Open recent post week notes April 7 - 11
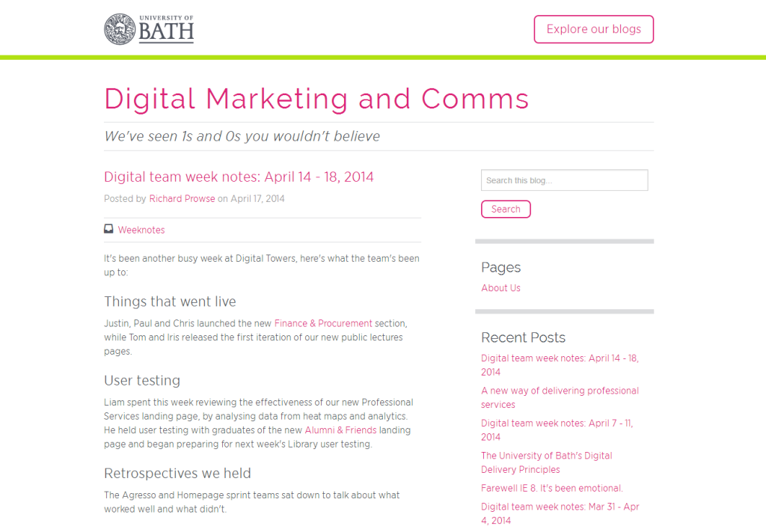The image size is (766, 532). click(x=557, y=430)
